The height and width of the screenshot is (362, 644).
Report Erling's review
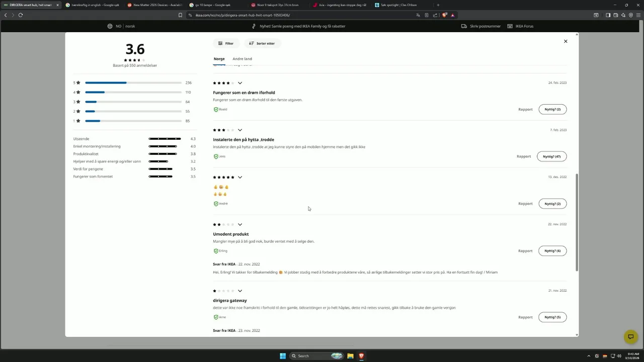pyautogui.click(x=525, y=251)
